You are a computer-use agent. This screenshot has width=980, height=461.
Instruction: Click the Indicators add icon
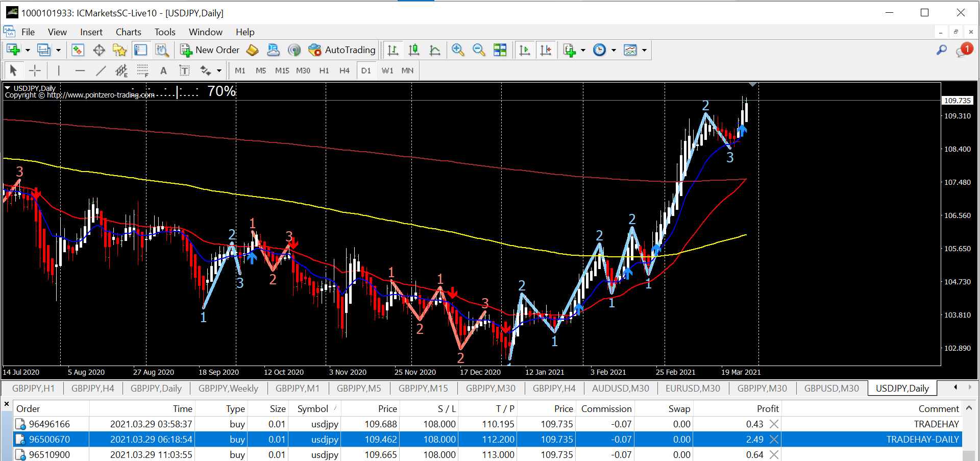click(x=569, y=50)
